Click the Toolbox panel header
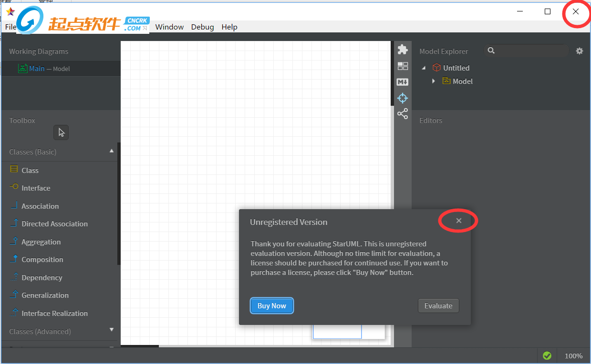The width and height of the screenshot is (591, 364). point(22,121)
